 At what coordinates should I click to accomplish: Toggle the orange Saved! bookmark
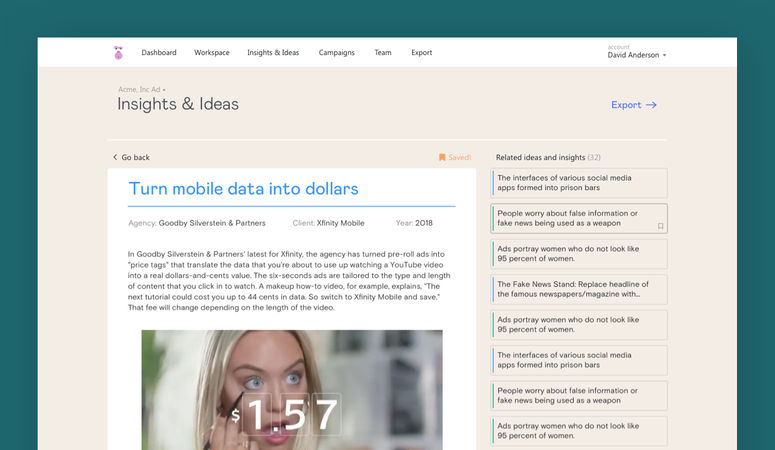(x=455, y=157)
